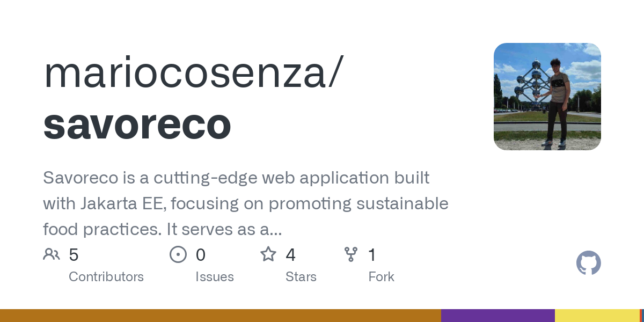The height and width of the screenshot is (322, 644).
Task: Click the star count 4
Action: (291, 255)
